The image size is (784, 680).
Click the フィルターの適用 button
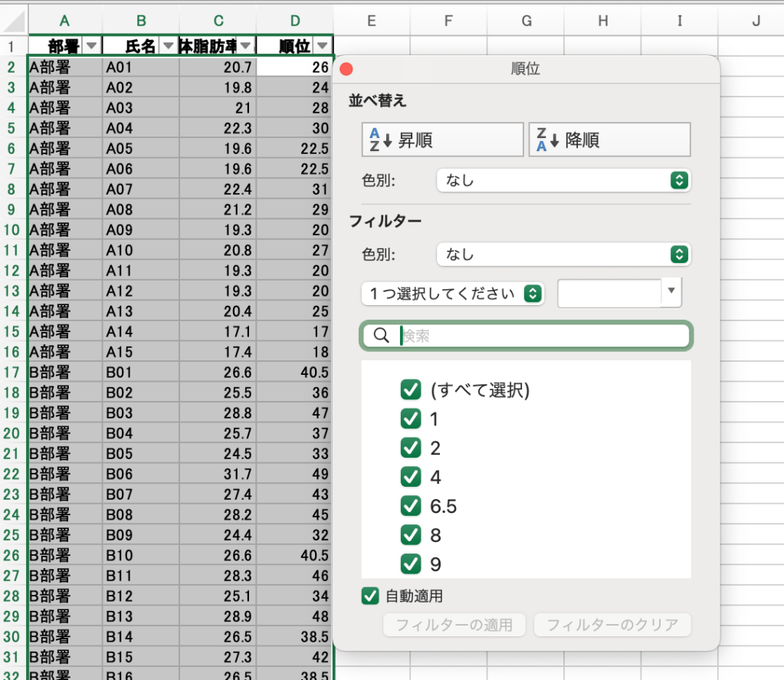454,625
